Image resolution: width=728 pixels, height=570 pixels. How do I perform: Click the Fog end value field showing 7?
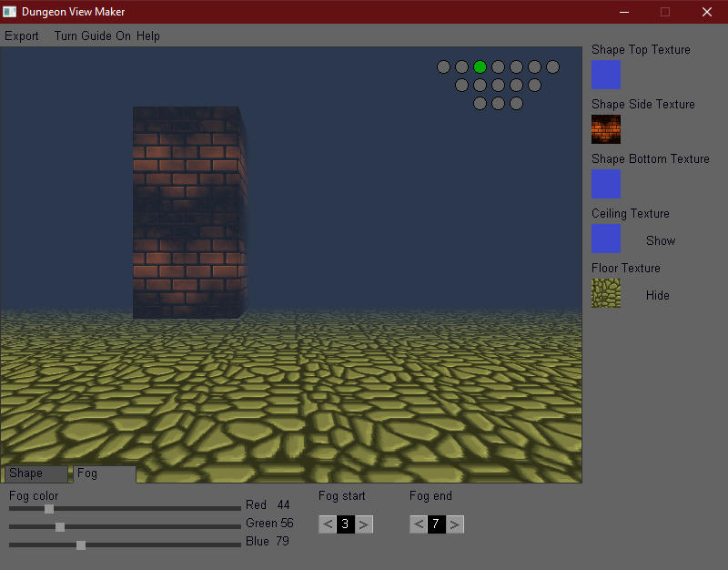pyautogui.click(x=437, y=524)
